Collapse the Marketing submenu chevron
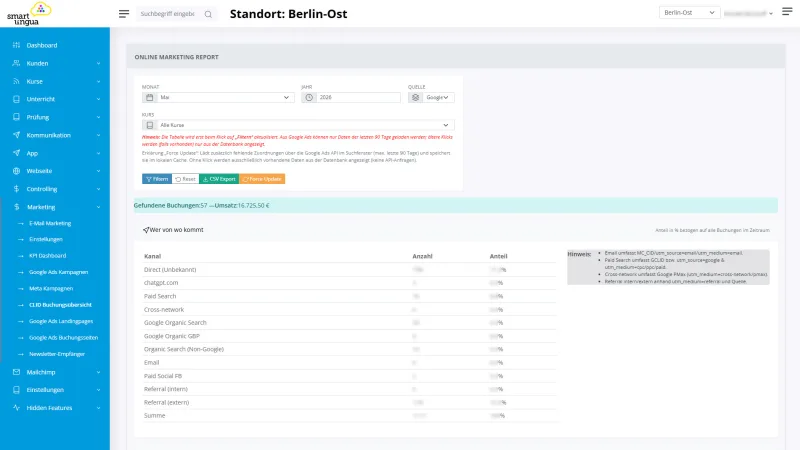800x450 pixels. coord(98,207)
